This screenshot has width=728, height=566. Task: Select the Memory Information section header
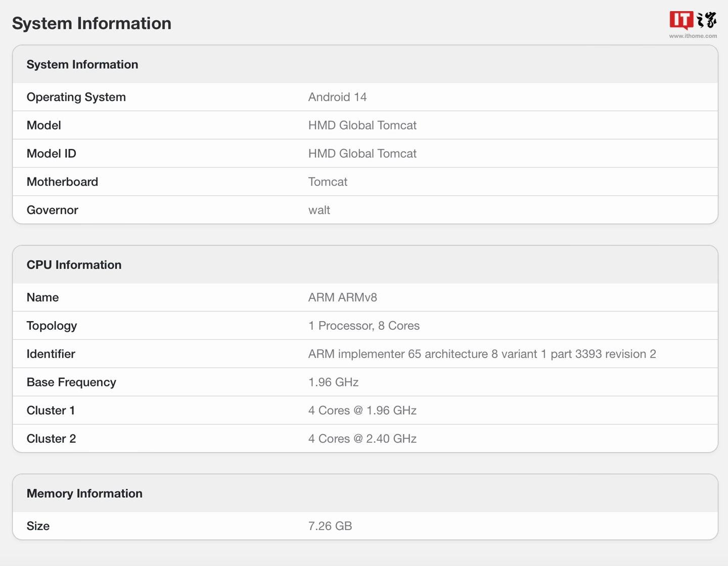(84, 494)
